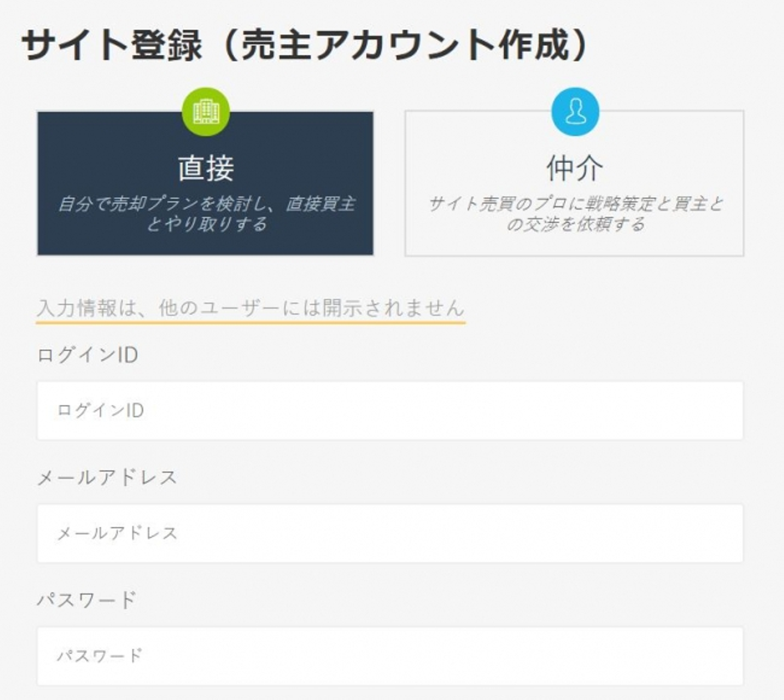
Task: Focus the メールアドレス input field
Action: 390,533
